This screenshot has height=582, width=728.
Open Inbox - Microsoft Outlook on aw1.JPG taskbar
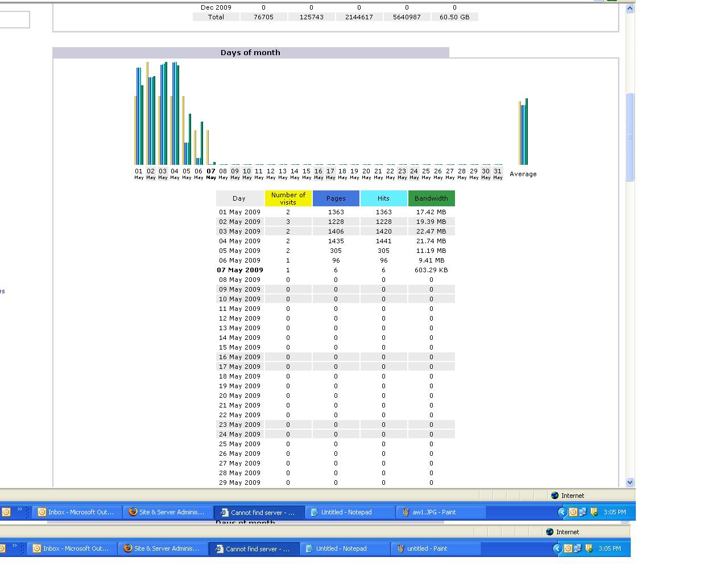(x=76, y=512)
